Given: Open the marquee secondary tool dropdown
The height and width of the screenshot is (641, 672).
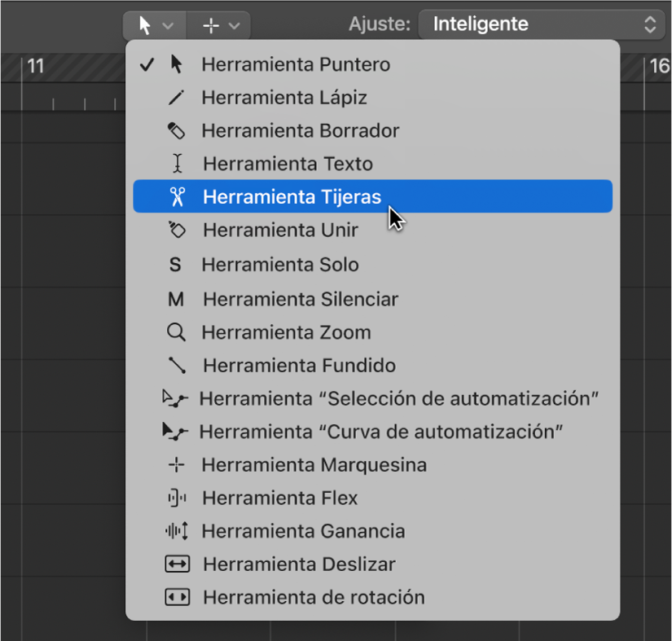Looking at the screenshot, I should [x=220, y=25].
